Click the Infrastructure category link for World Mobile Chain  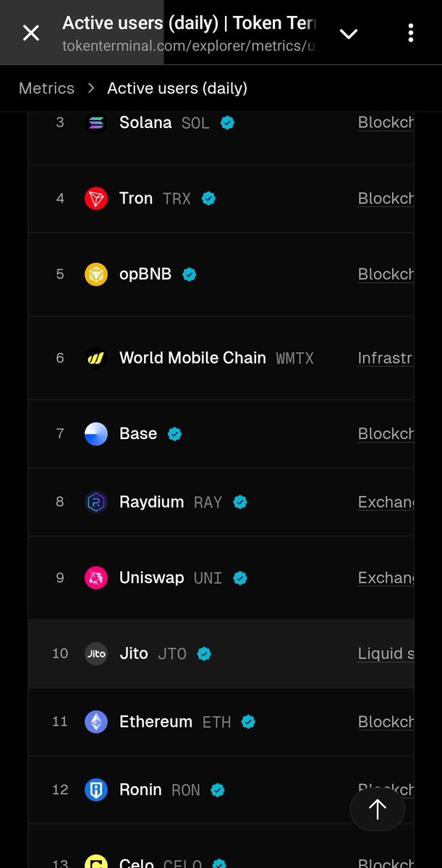[x=386, y=358]
